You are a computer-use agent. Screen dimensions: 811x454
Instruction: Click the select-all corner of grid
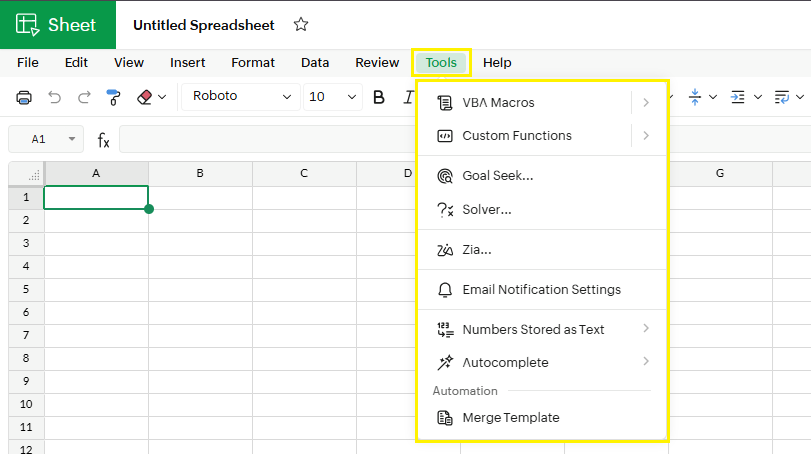point(27,174)
